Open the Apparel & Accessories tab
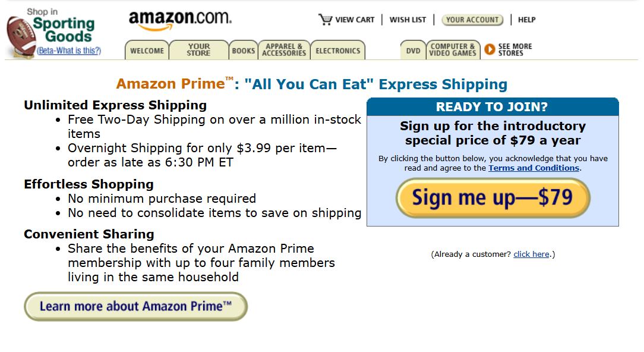Image resolution: width=644 pixels, height=352 pixels. pyautogui.click(x=284, y=51)
